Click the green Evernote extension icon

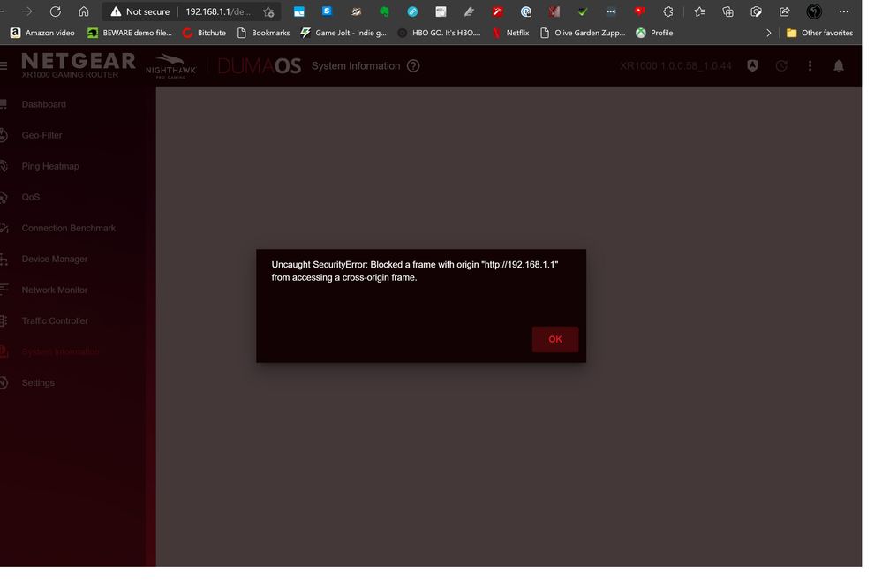pos(384,11)
